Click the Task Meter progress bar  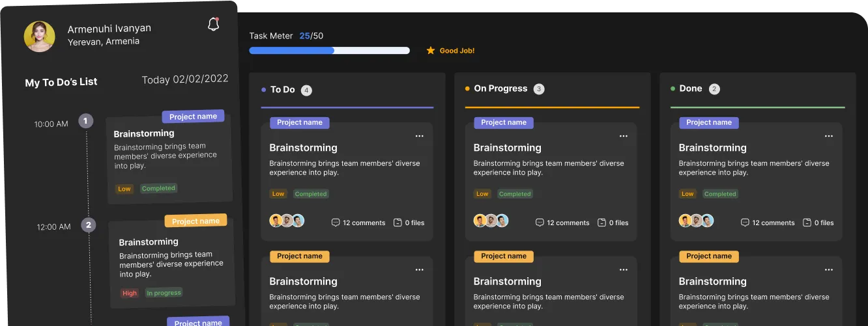pyautogui.click(x=329, y=50)
